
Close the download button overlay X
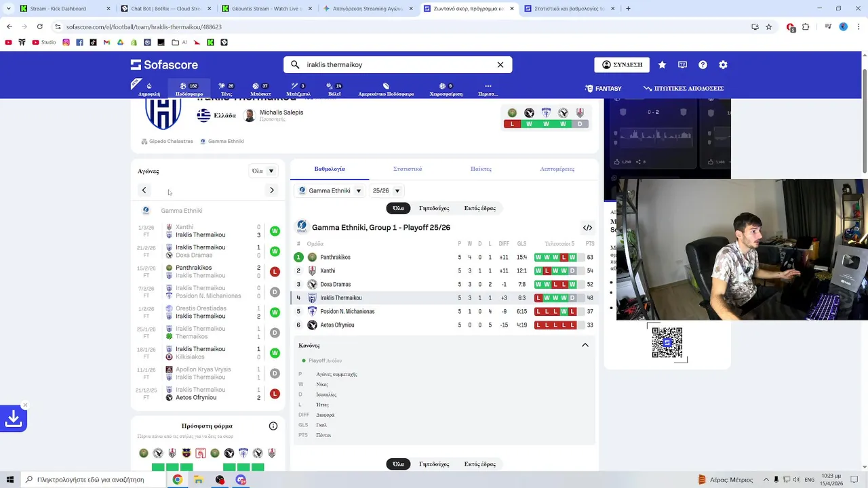25,405
